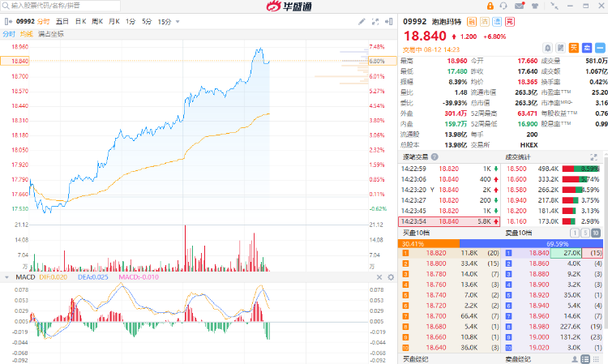This screenshot has height=364, width=608.
Task: Click ask level 8 price 18.980
Action: [x=539, y=327]
